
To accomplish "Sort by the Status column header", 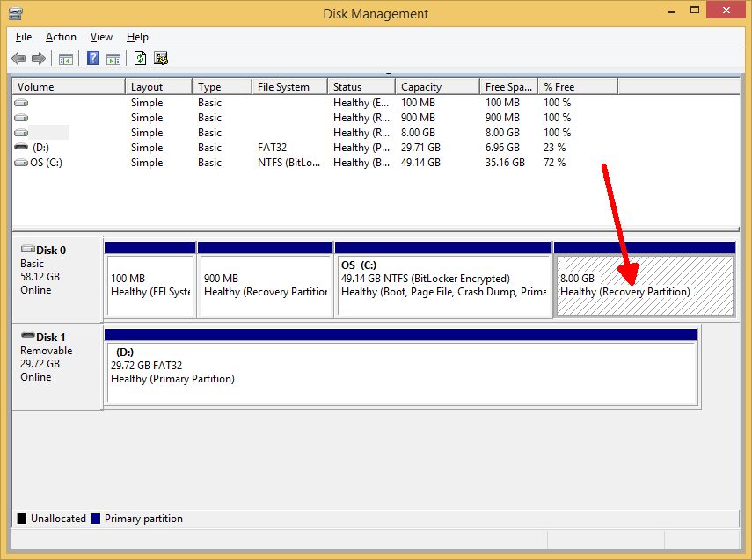I will click(x=361, y=87).
